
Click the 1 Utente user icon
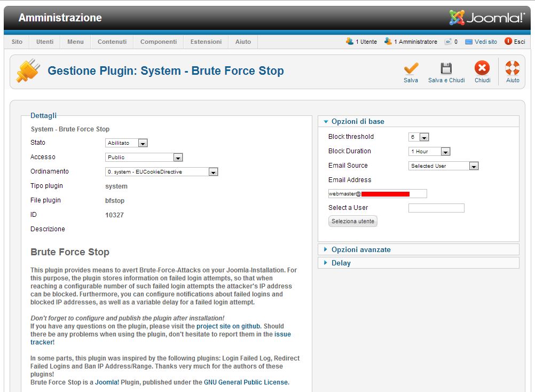[x=349, y=41]
